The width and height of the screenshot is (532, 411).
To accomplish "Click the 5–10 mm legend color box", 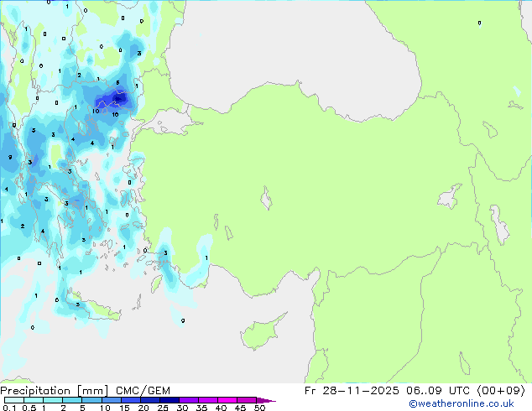I will (x=92, y=400).
